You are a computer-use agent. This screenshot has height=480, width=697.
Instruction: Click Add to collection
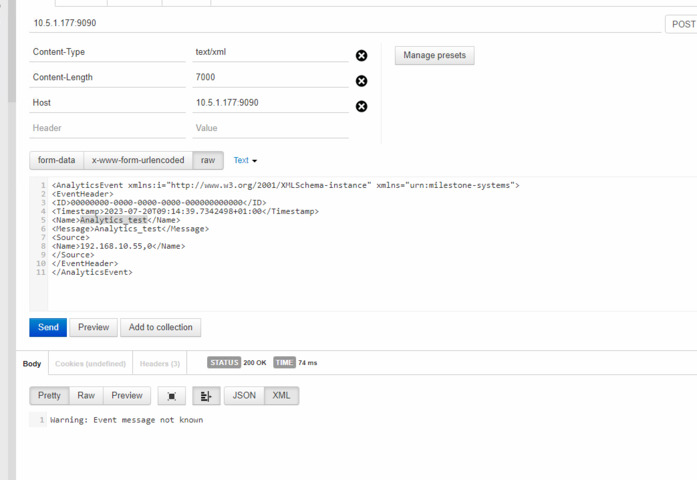tap(161, 327)
